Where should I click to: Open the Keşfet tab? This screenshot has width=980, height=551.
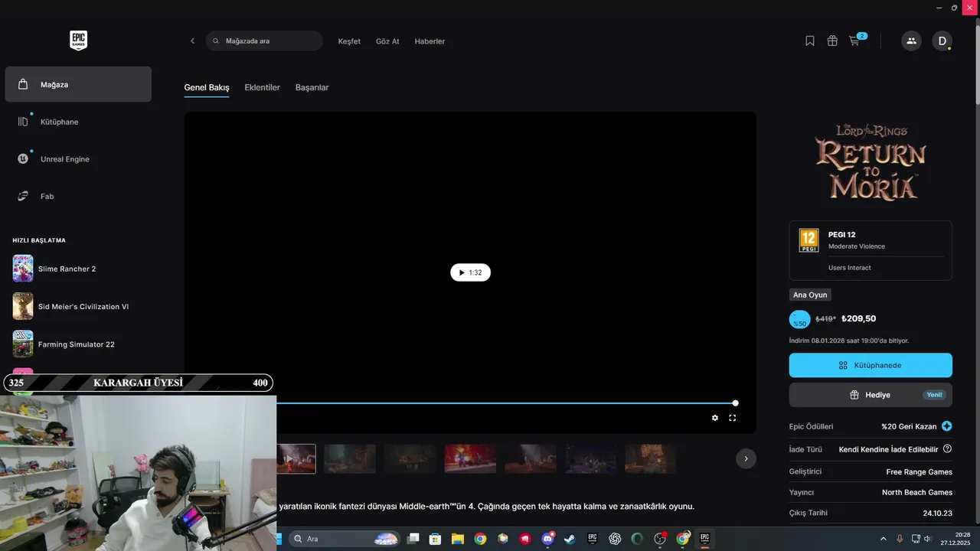tap(349, 41)
